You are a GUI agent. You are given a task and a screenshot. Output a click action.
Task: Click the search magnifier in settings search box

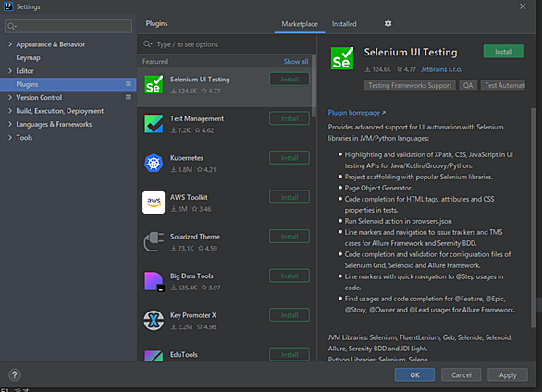click(x=12, y=26)
